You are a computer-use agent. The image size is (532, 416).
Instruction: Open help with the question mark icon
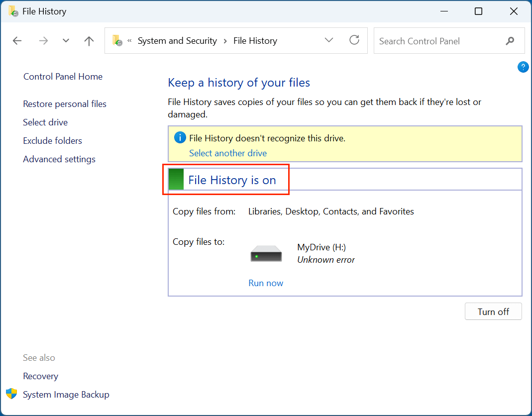click(x=523, y=67)
